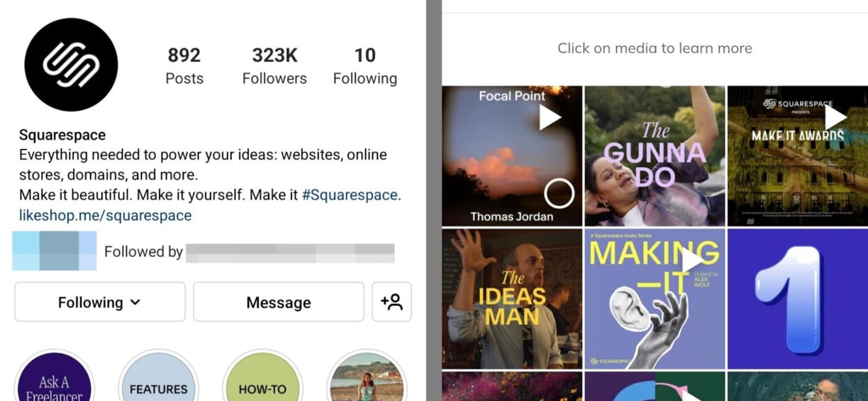The height and width of the screenshot is (401, 868).
Task: Open the FEATURES story highlight
Action: (158, 376)
